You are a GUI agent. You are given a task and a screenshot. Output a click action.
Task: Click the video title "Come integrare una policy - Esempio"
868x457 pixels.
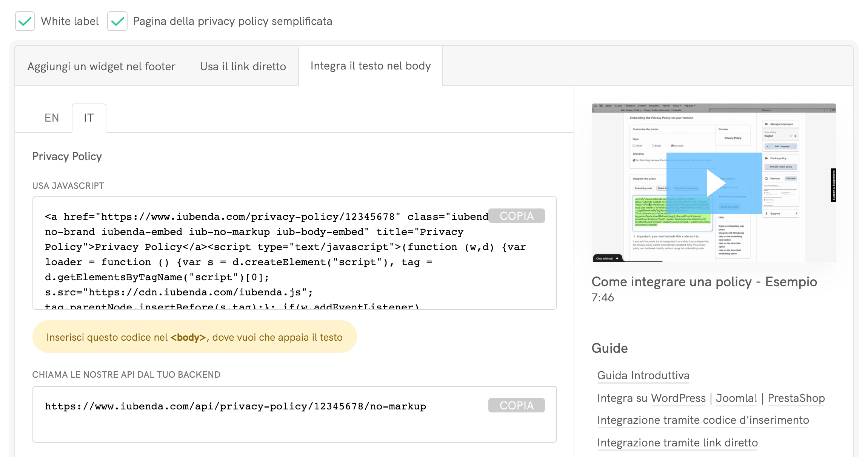pyautogui.click(x=704, y=282)
